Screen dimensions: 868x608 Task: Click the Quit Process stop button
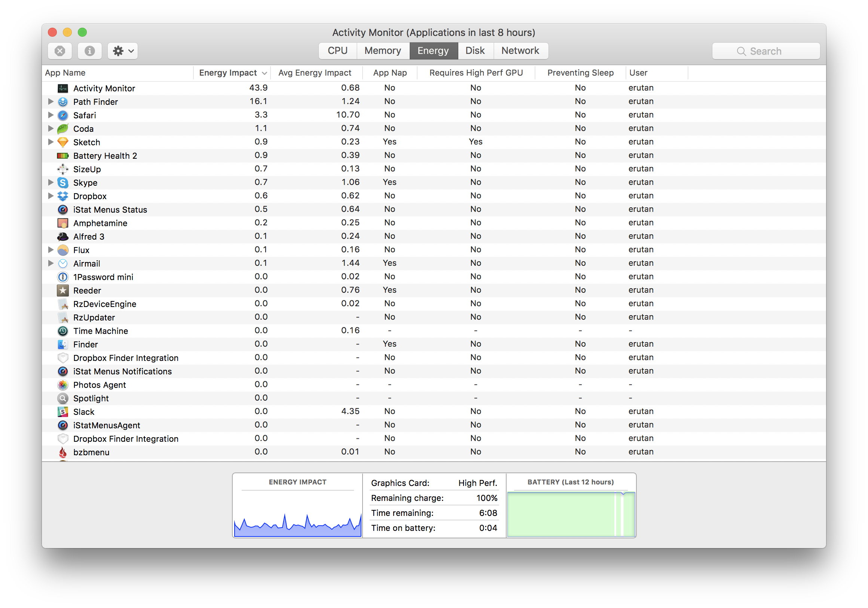(60, 51)
